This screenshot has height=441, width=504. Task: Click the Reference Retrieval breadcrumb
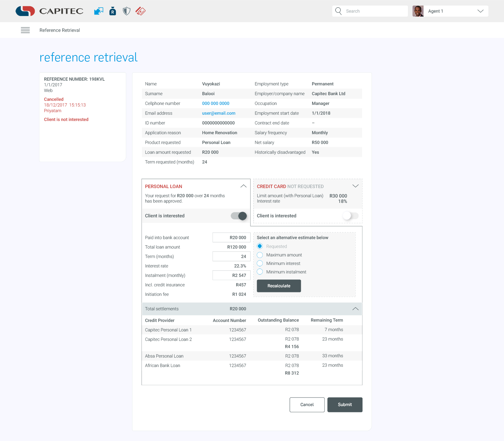point(60,30)
